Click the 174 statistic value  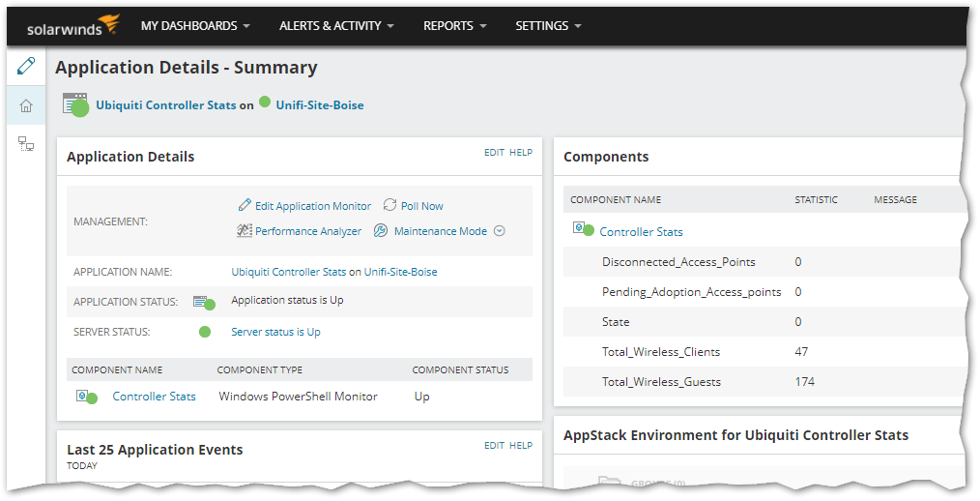pyautogui.click(x=805, y=382)
